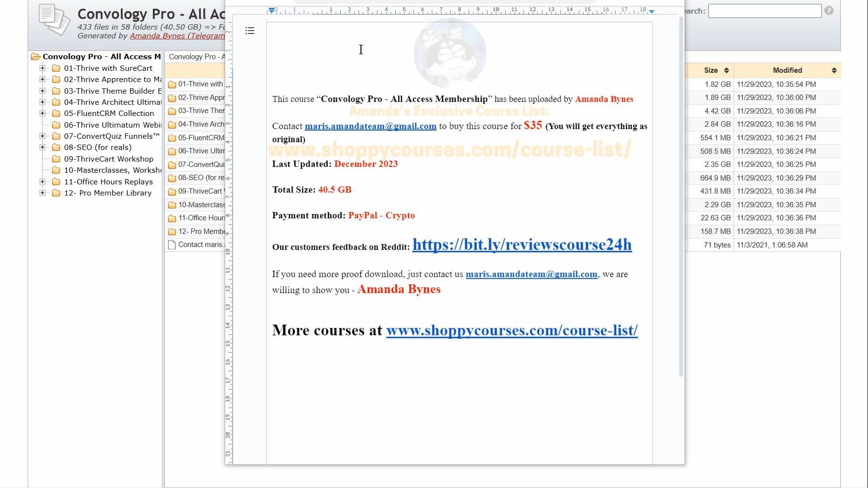This screenshot has height=488, width=868.
Task: Open the document outline icon
Action: (250, 31)
